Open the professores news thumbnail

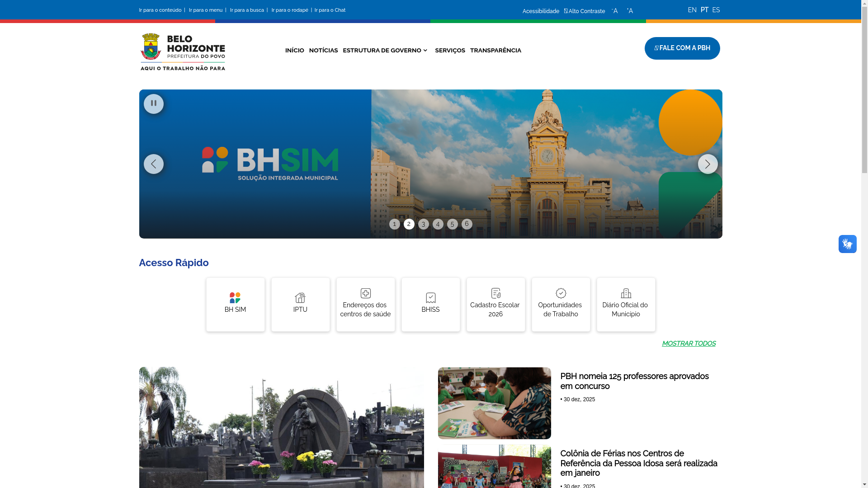(x=495, y=403)
